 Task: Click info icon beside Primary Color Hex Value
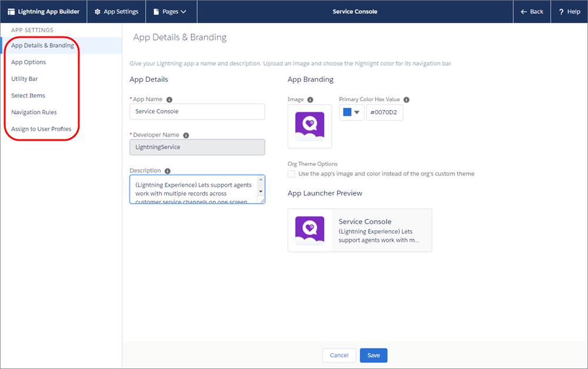pyautogui.click(x=406, y=100)
